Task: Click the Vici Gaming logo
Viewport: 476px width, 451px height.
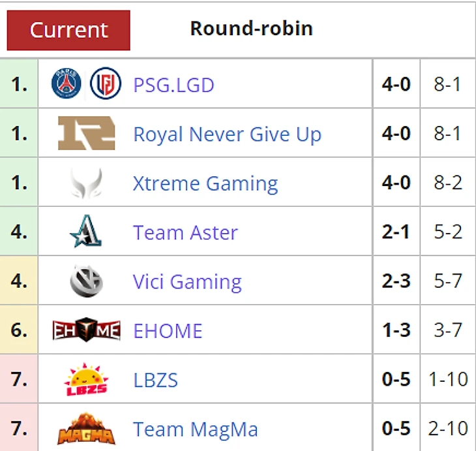Action: pos(86,282)
